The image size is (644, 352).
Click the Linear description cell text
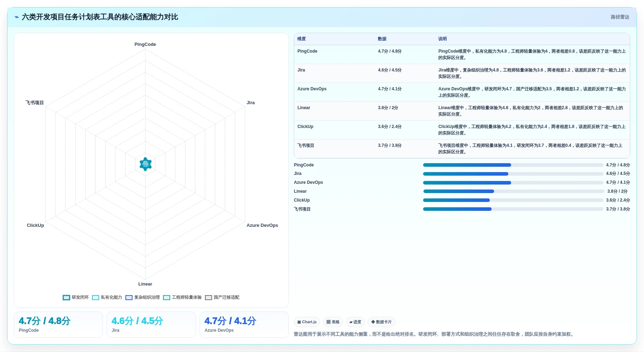(530, 111)
